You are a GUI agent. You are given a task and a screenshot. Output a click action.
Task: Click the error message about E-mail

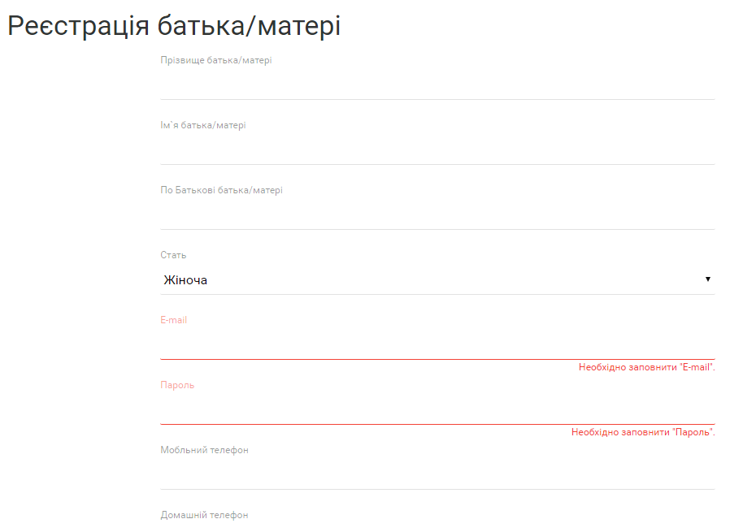pos(646,367)
